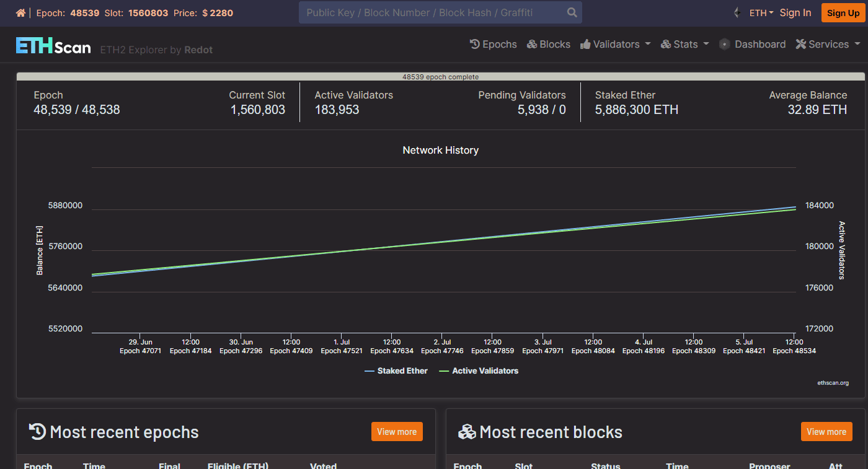Go to the Dashboard page

click(759, 44)
